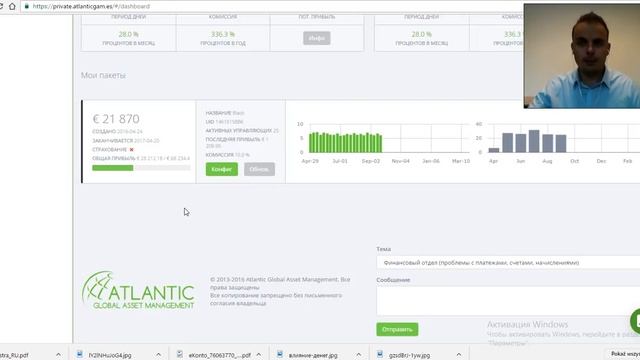Click the Тема field label
Image resolution: width=640 pixels, height=360 pixels.
384,249
